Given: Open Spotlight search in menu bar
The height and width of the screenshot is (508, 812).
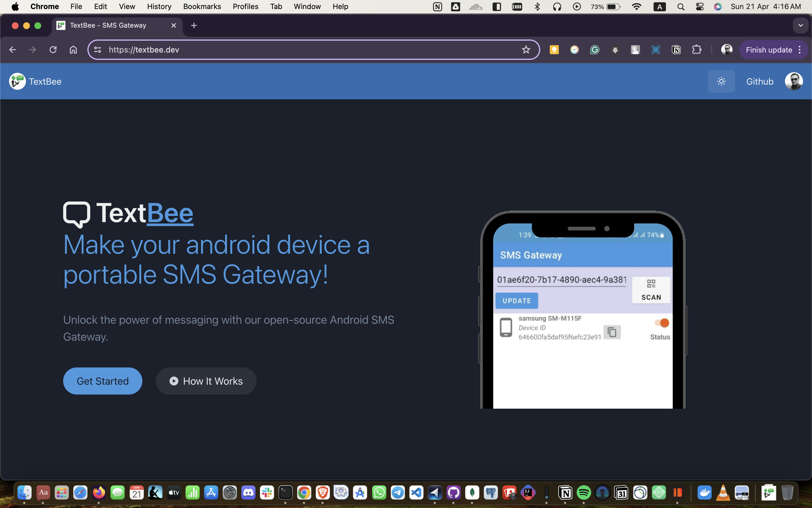Looking at the screenshot, I should click(681, 6).
